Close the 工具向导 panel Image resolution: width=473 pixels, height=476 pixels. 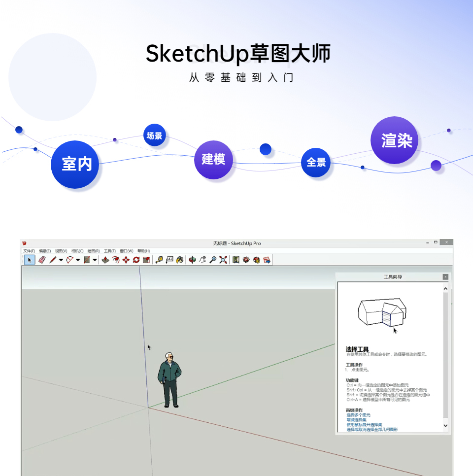point(445,277)
